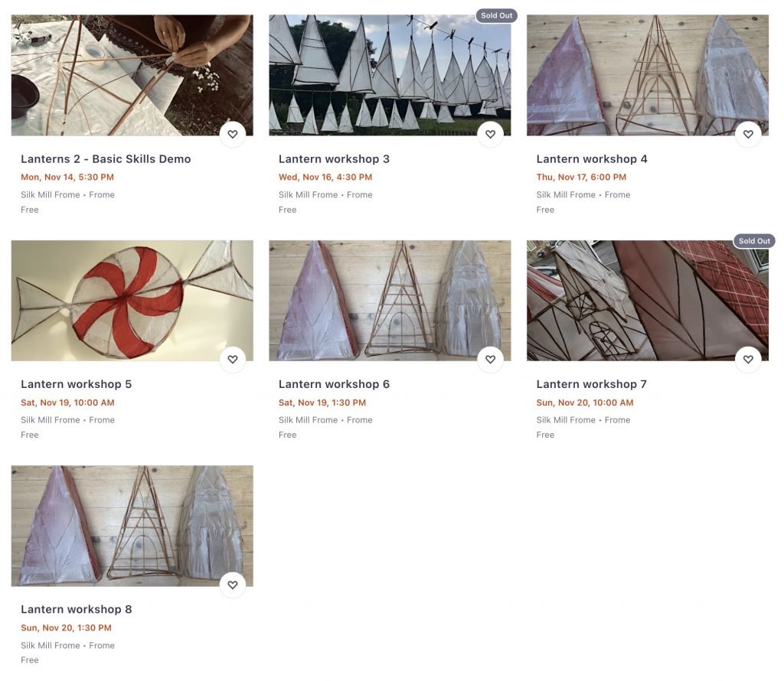Image resolution: width=784 pixels, height=681 pixels.
Task: Click the hands weaving willow frame image
Action: click(x=132, y=76)
